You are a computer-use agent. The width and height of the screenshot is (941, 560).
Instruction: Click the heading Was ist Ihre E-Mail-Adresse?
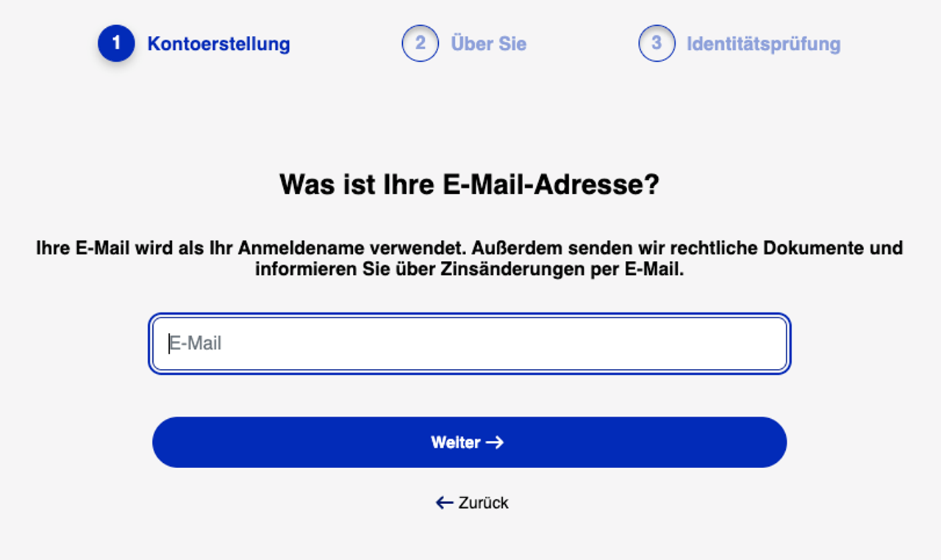470,184
